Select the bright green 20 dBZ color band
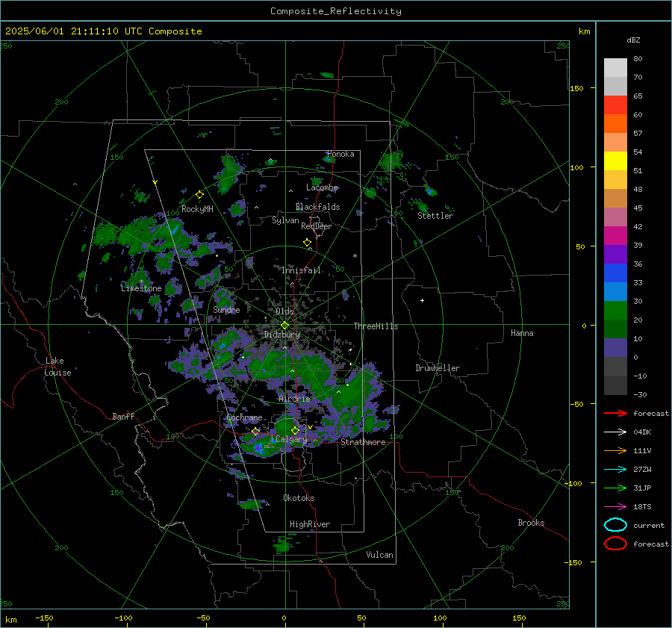This screenshot has height=628, width=672. click(615, 311)
